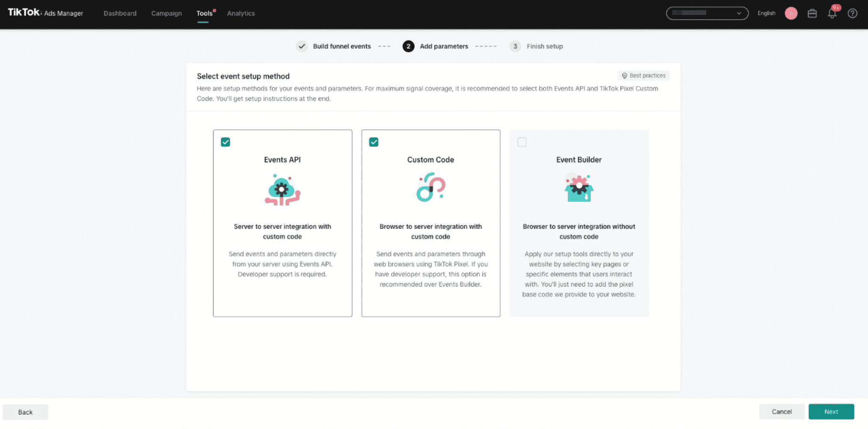Click the Cancel button
Viewport: 868px width, 429px height.
tap(782, 411)
